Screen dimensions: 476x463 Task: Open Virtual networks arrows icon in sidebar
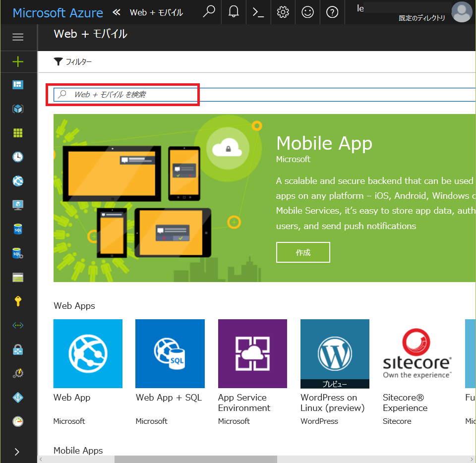[18, 326]
